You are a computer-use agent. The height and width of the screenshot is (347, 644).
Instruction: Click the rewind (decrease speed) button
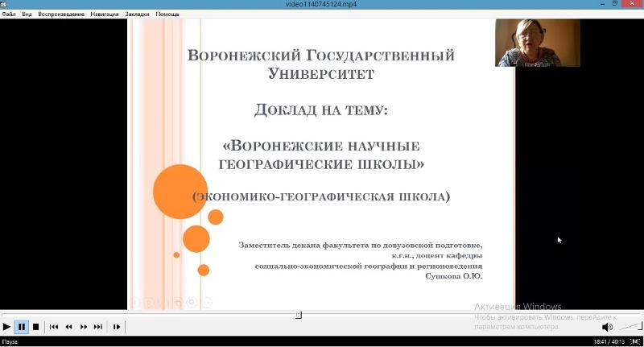pos(68,327)
